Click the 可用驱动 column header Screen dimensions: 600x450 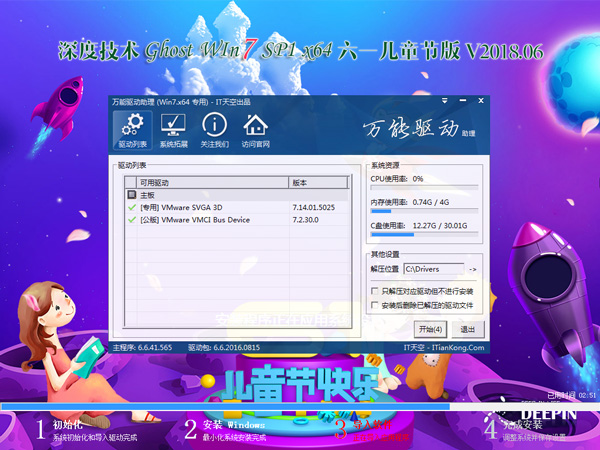tap(212, 183)
